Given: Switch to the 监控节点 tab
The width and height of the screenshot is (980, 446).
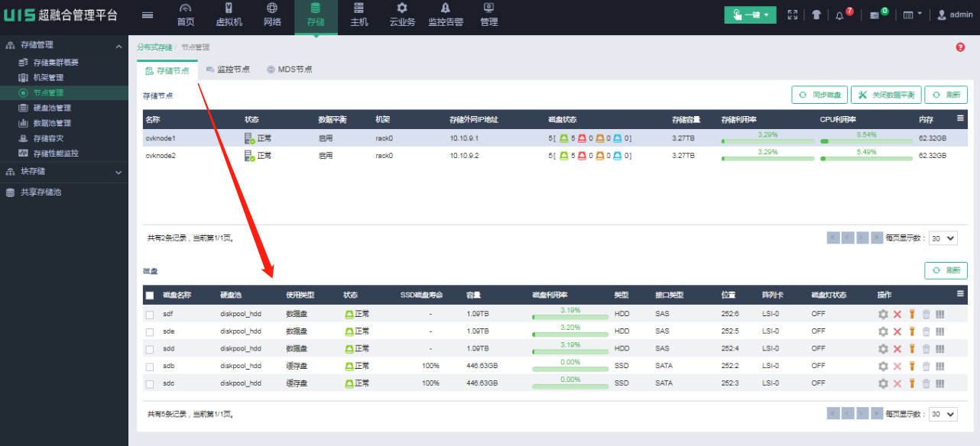Looking at the screenshot, I should [228, 69].
